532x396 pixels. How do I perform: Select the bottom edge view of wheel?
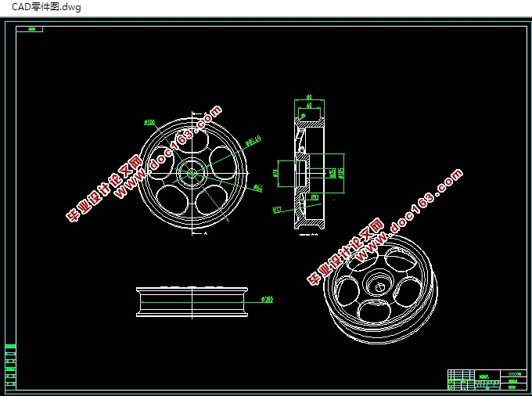coord(192,302)
